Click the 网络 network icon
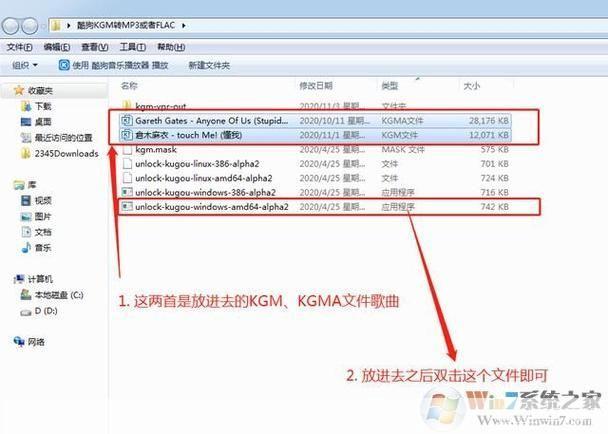 (x=19, y=342)
